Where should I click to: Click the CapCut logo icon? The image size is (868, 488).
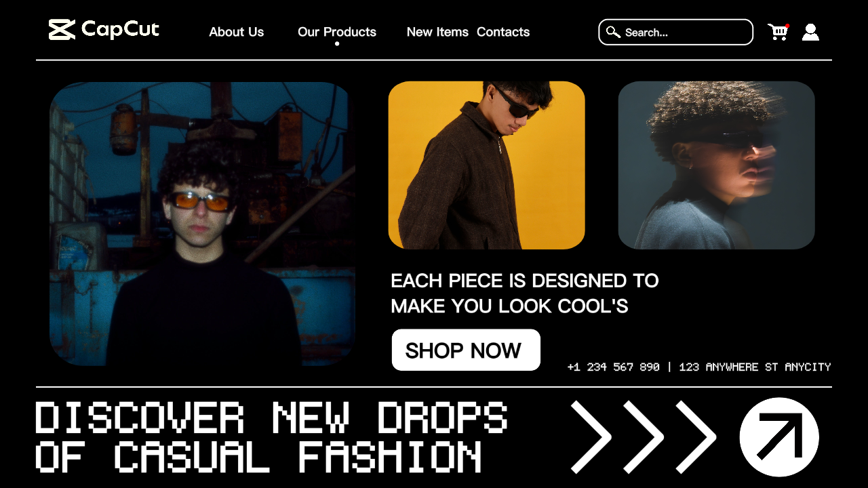click(62, 30)
